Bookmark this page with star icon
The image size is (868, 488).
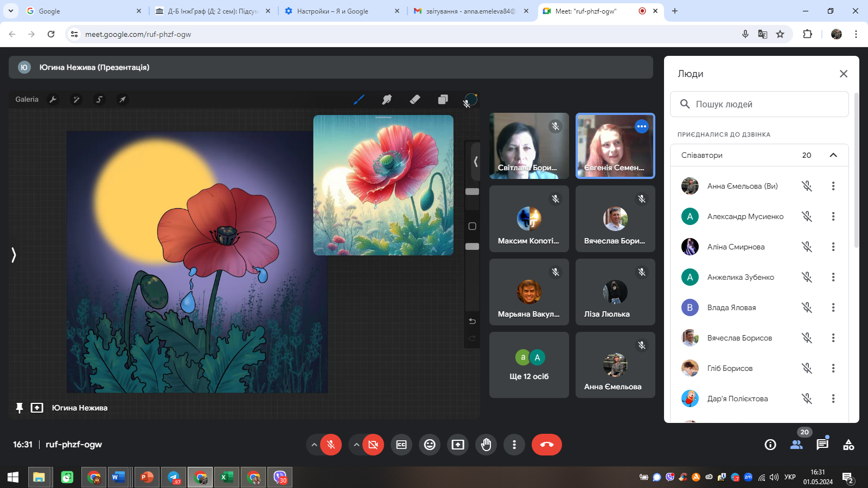coord(780,34)
